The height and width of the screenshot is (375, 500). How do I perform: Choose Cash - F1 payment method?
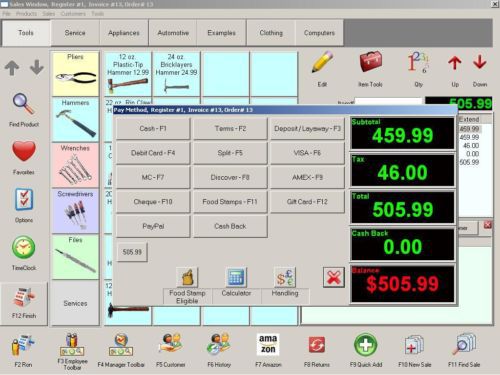pyautogui.click(x=153, y=128)
